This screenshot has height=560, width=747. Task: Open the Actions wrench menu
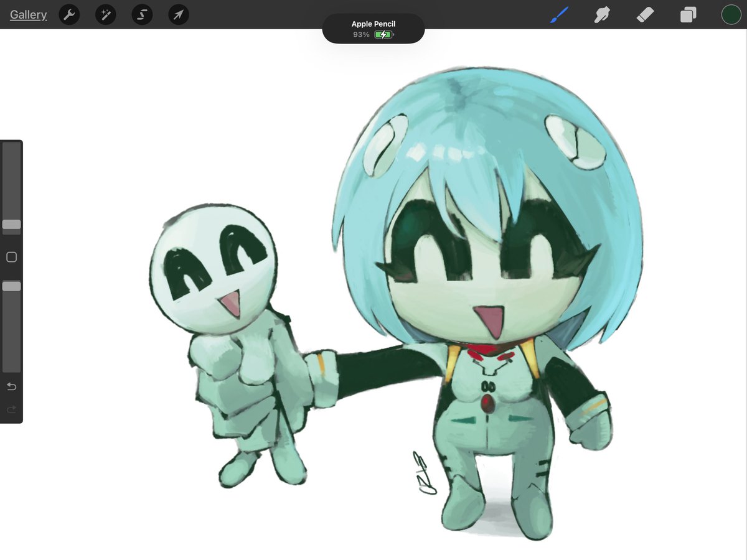point(69,15)
